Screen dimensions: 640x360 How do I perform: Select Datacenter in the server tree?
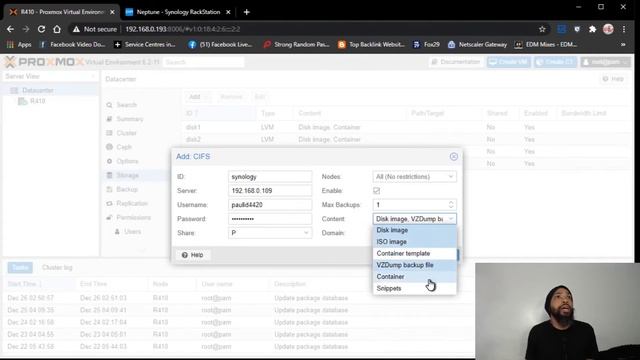click(x=38, y=90)
